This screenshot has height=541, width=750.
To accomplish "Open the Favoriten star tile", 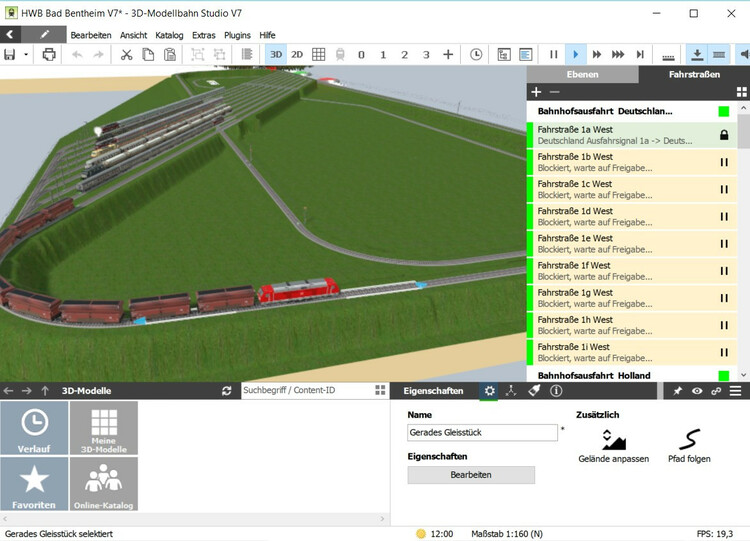I will point(34,484).
